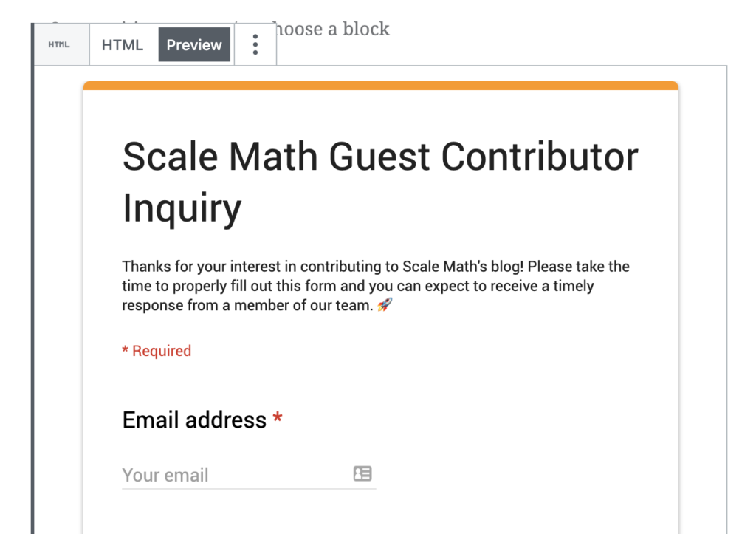Click the contact autofill icon beside email field
This screenshot has width=756, height=534.
click(362, 473)
